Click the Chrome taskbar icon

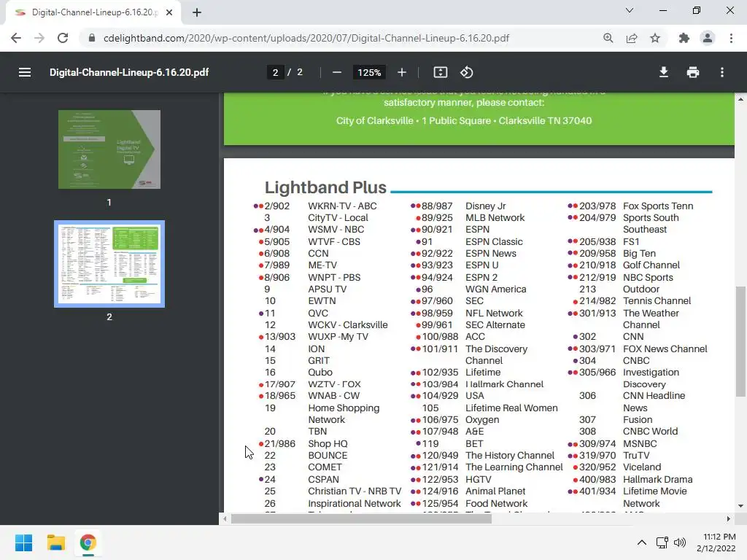pos(88,542)
